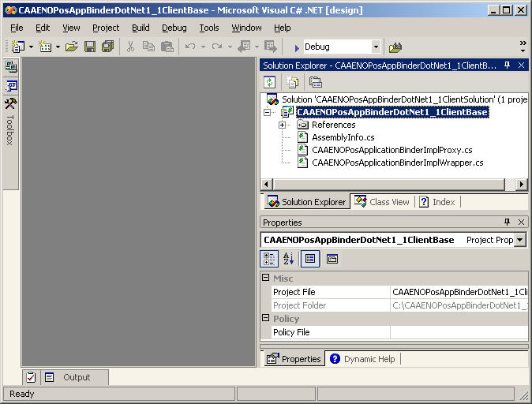Open the Project menu
This screenshot has height=404, width=532.
coord(106,28)
